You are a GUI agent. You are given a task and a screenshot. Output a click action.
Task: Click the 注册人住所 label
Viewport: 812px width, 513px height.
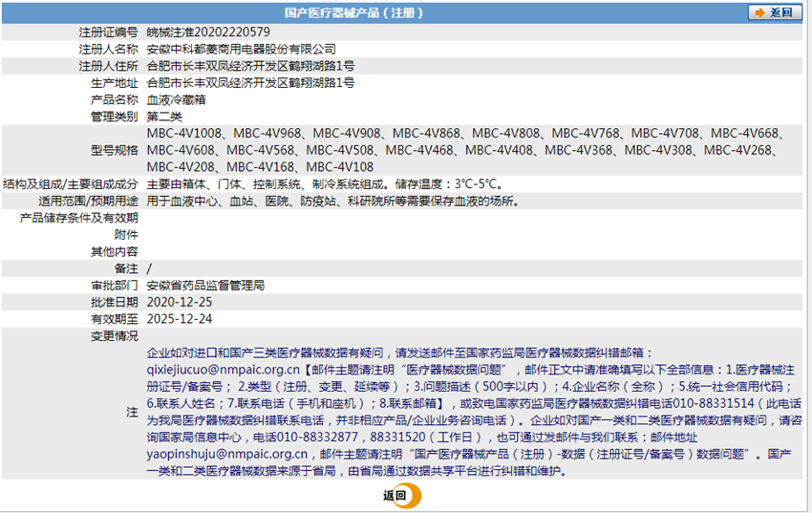pyautogui.click(x=108, y=66)
